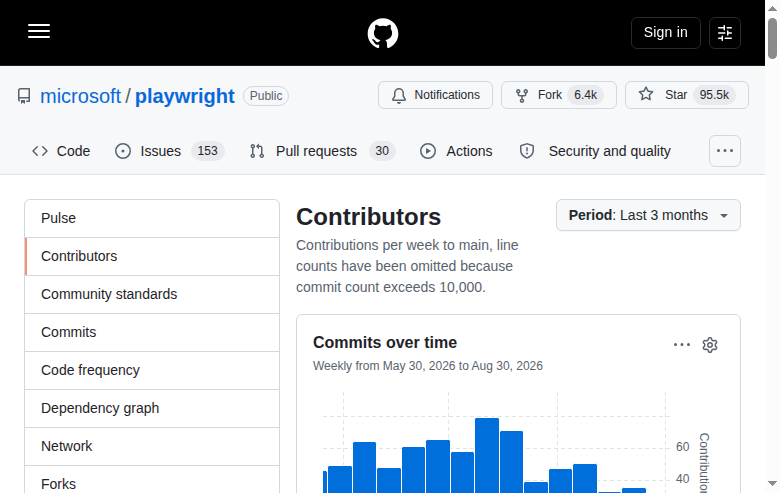Open Security and quality tab

[595, 151]
